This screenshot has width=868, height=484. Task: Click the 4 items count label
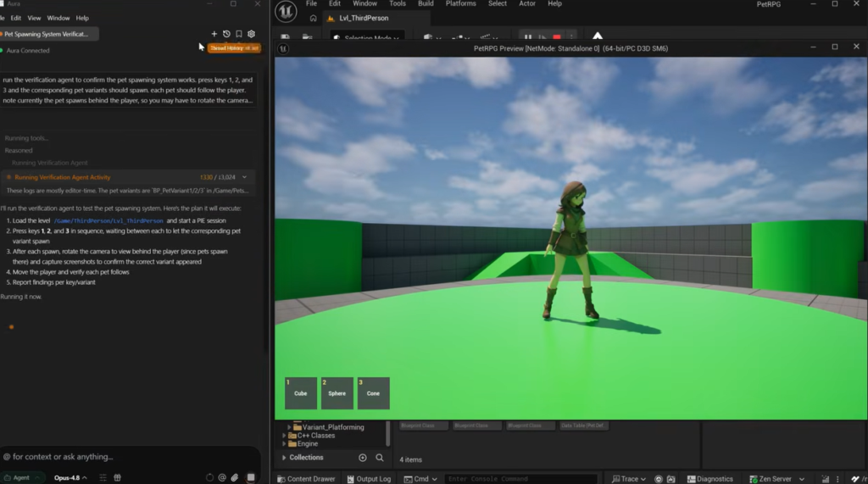pyautogui.click(x=411, y=459)
